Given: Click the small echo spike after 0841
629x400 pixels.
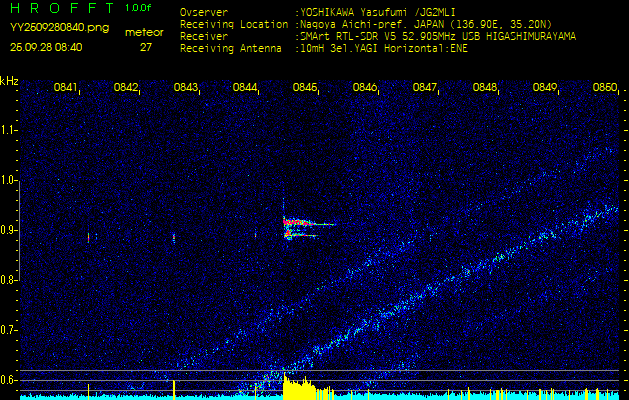Looking at the screenshot, I should (x=88, y=238).
